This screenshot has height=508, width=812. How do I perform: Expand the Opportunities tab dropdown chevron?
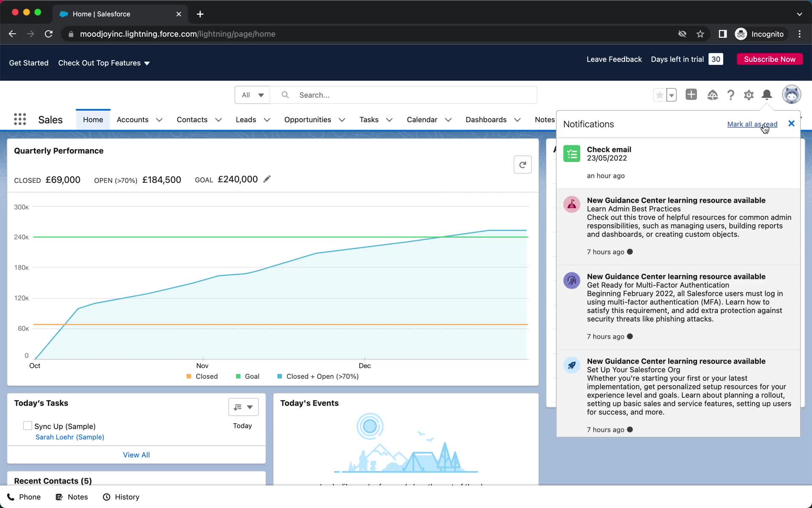pyautogui.click(x=342, y=120)
